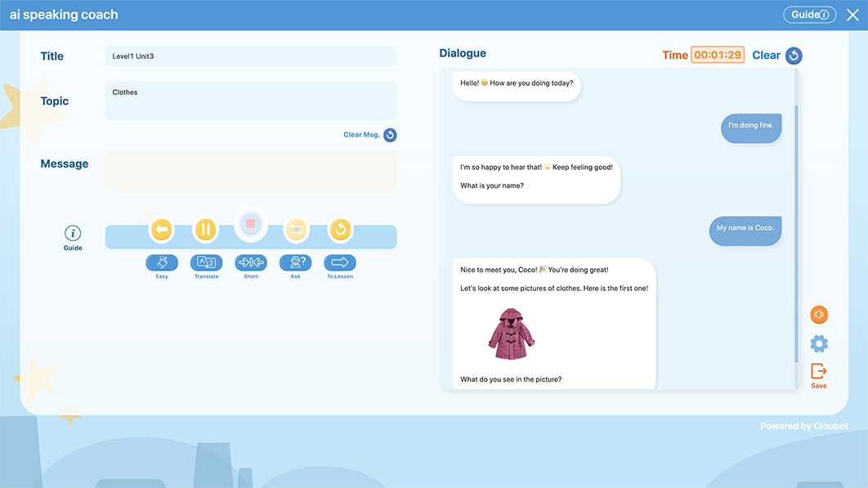Open the Guide button in header
Screen dimensions: 868x488
(809, 15)
